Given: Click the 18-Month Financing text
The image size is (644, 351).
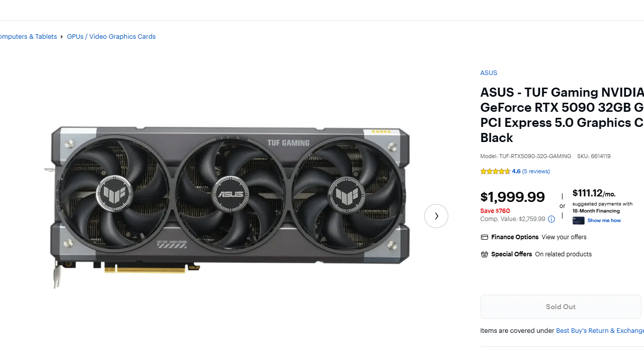Looking at the screenshot, I should tap(596, 211).
